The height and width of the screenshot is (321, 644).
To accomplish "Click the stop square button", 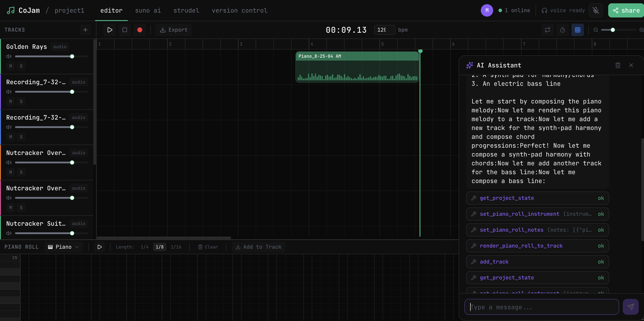I will [x=125, y=30].
